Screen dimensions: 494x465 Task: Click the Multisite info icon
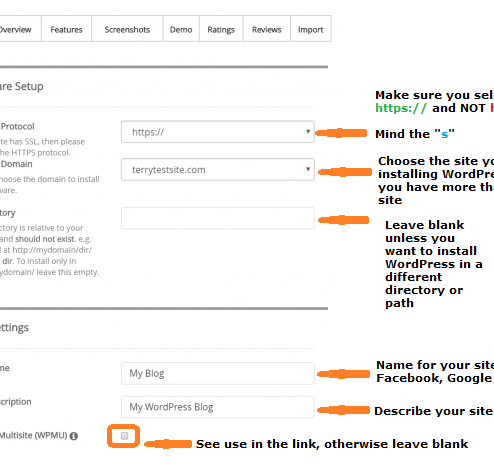(74, 436)
